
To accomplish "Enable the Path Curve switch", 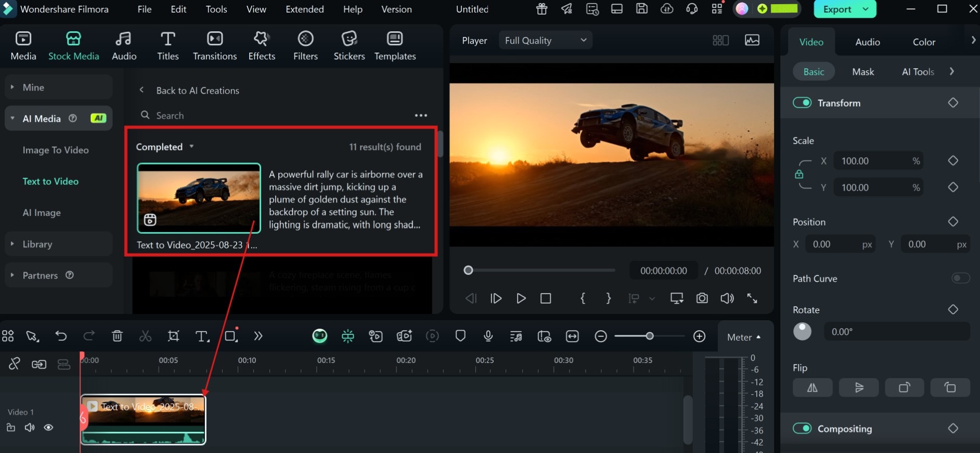I will coord(960,278).
